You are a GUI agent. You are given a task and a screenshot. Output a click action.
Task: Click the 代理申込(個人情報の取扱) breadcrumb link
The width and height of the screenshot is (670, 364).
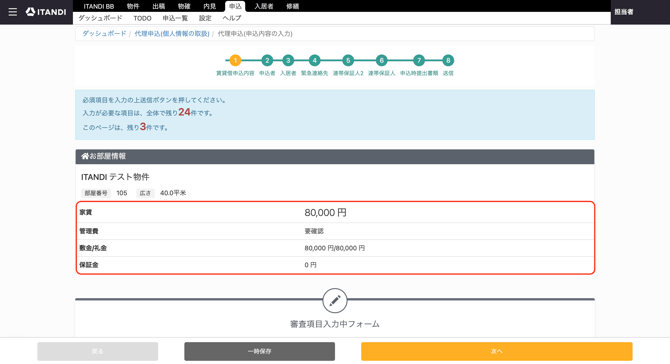point(172,33)
